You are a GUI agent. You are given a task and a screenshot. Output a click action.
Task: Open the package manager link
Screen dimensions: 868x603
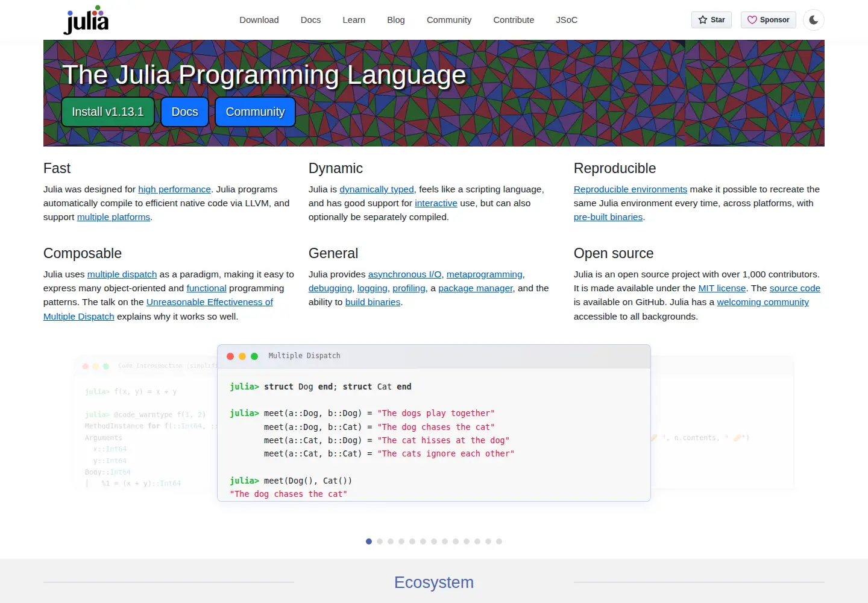476,288
